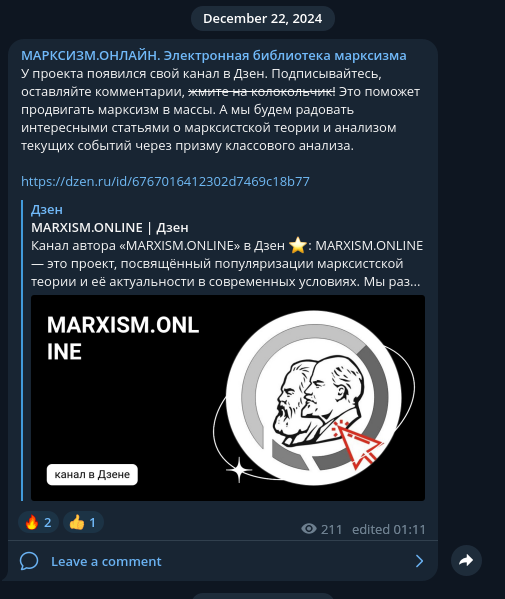
Task: Click the December 22, 2024 date badge
Action: [x=262, y=18]
